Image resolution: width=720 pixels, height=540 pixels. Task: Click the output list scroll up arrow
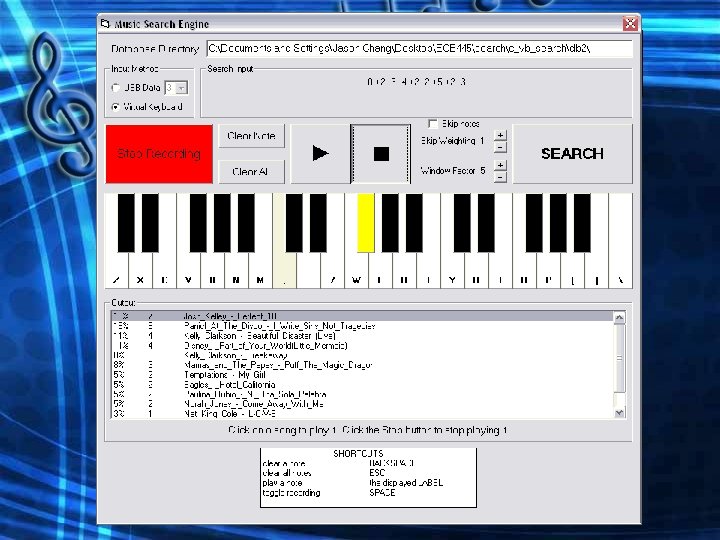pos(619,317)
